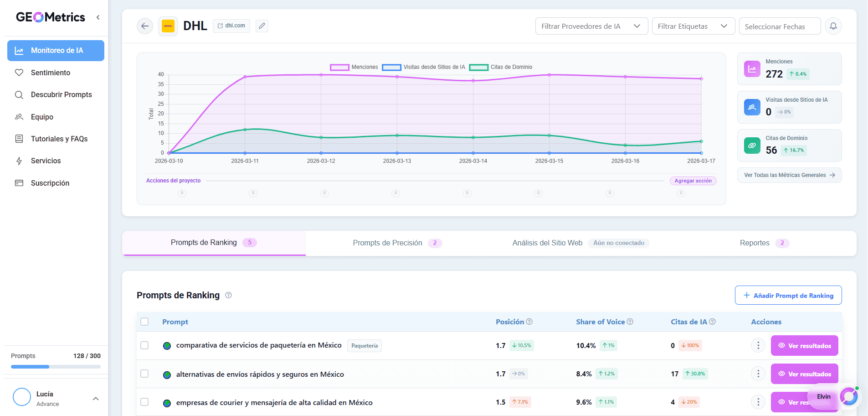This screenshot has width=868, height=416.
Task: Open Monitoreo de IA section
Action: [x=56, y=51]
